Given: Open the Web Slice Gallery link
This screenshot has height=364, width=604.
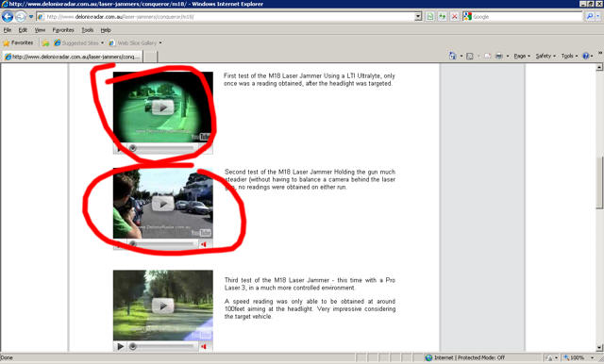Looking at the screenshot, I should (x=135, y=43).
